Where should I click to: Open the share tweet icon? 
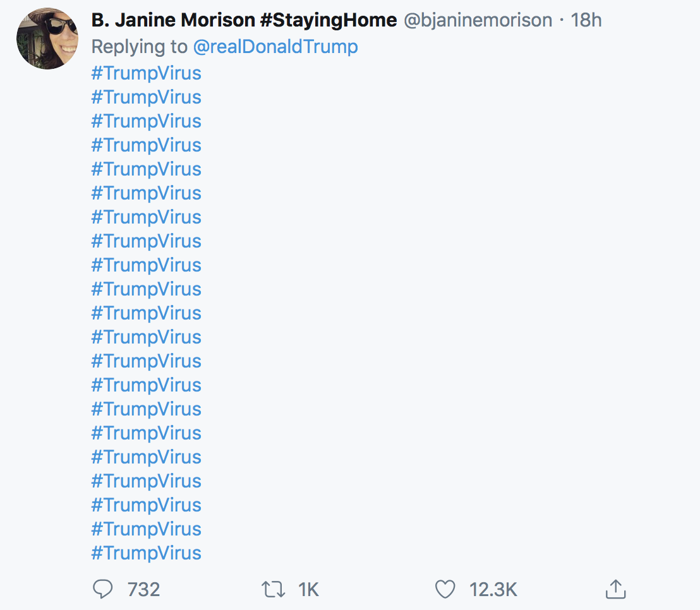point(615,589)
